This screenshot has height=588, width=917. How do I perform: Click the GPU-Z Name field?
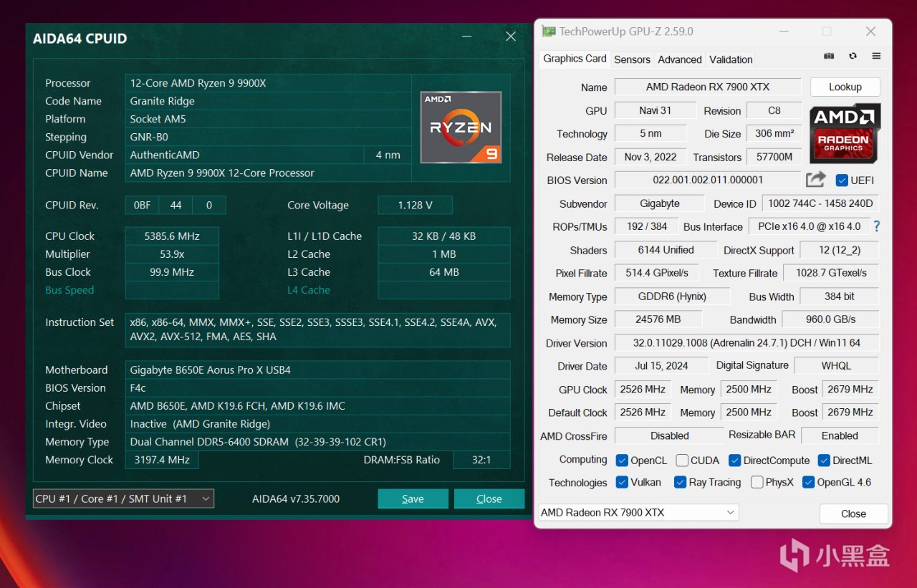coord(708,87)
